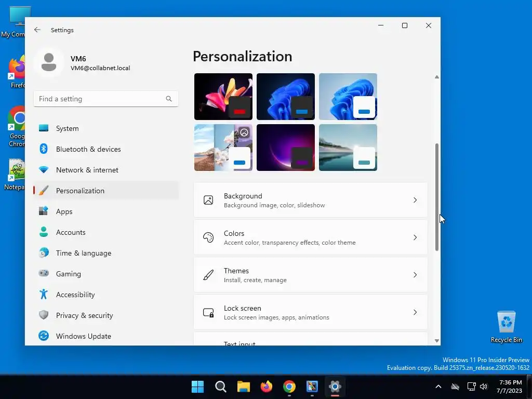Click the volume speaker tray icon

484,387
